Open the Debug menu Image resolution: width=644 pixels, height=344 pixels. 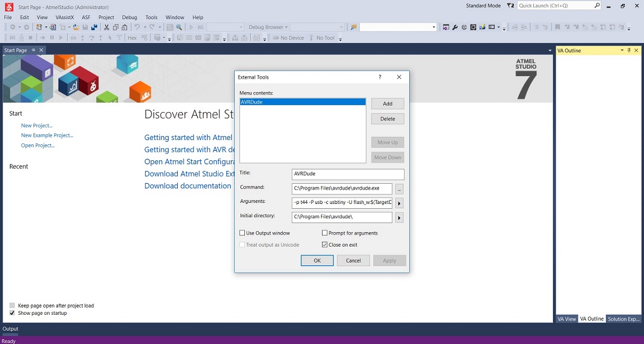click(129, 17)
